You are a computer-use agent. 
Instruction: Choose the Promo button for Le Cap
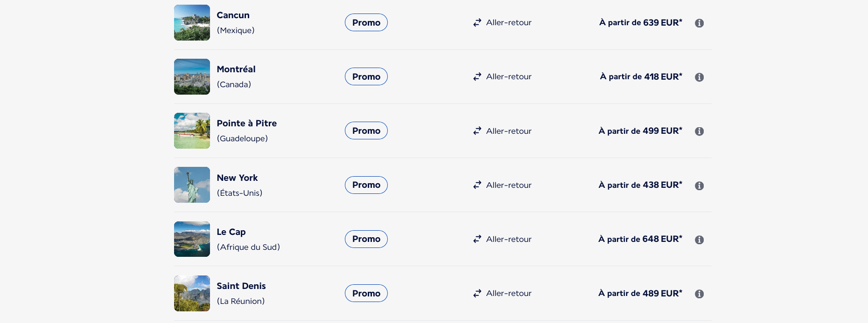pyautogui.click(x=366, y=239)
